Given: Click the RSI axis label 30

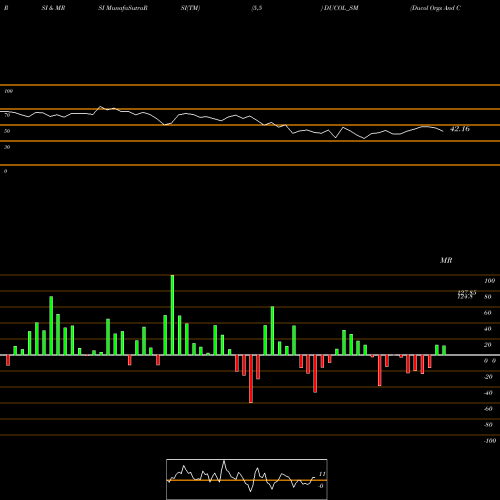Looking at the screenshot, I should click(7, 147).
